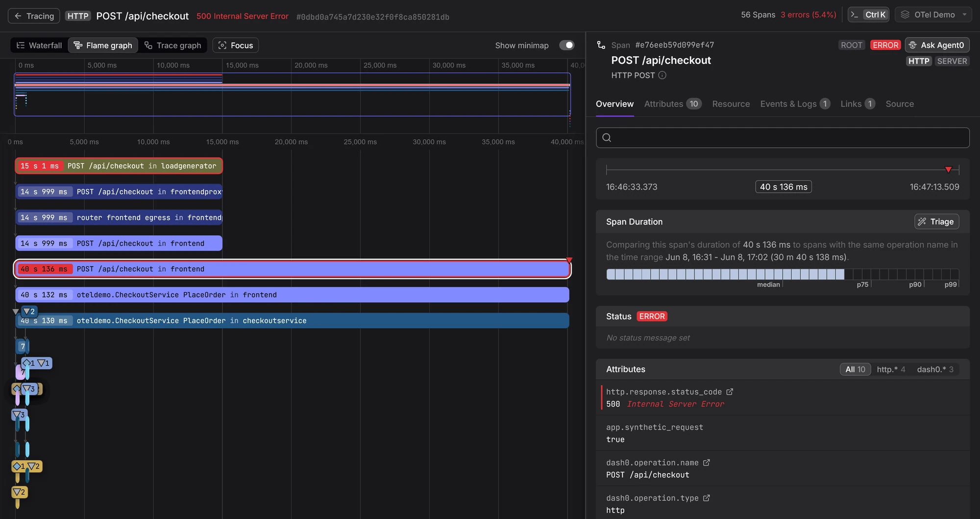Image resolution: width=980 pixels, height=519 pixels.
Task: Click the 40 s 136 ms duration badge
Action: (x=784, y=187)
